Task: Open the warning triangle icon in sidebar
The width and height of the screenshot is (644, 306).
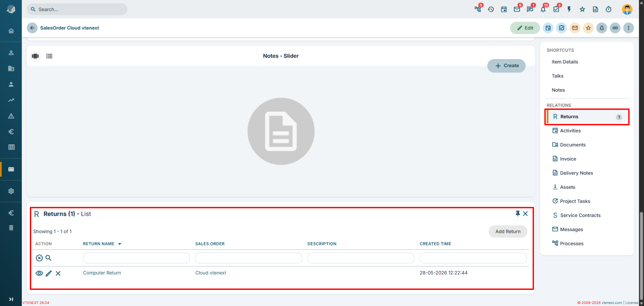Action: pos(11,116)
